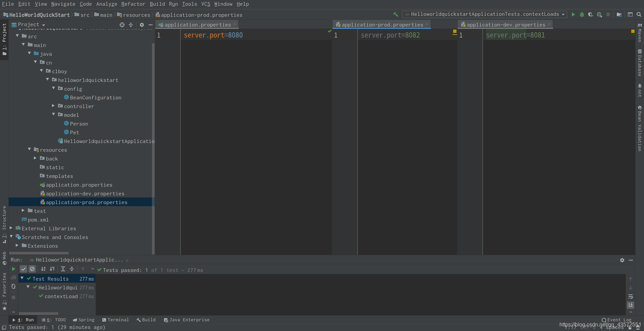Image resolution: width=644 pixels, height=331 pixels.
Task: Start debugging with the green bug icon
Action: pyautogui.click(x=582, y=14)
